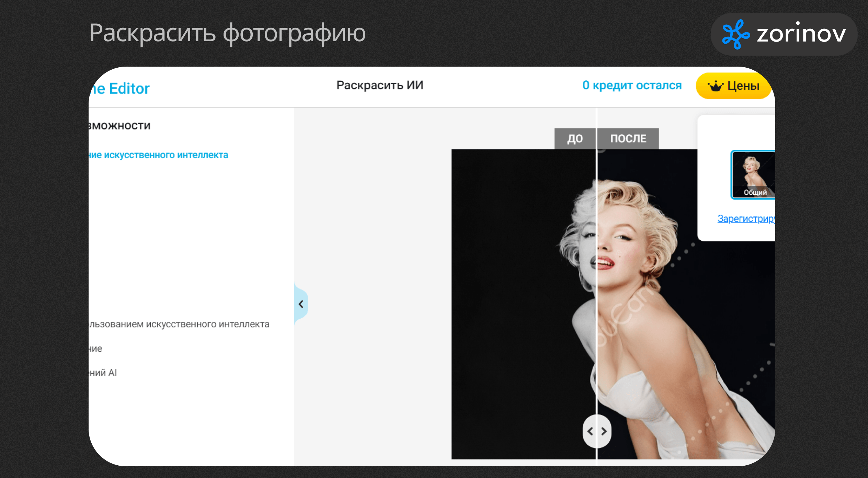This screenshot has height=478, width=868.
Task: Click the возможности heading in the sidebar
Action: click(119, 126)
